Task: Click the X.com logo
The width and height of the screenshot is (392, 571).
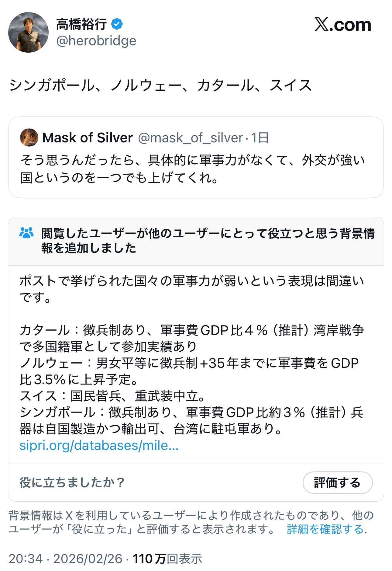Action: (x=343, y=25)
